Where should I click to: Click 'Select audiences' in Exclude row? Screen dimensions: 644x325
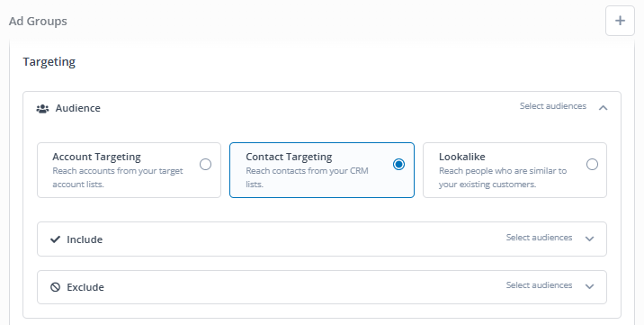tap(539, 285)
